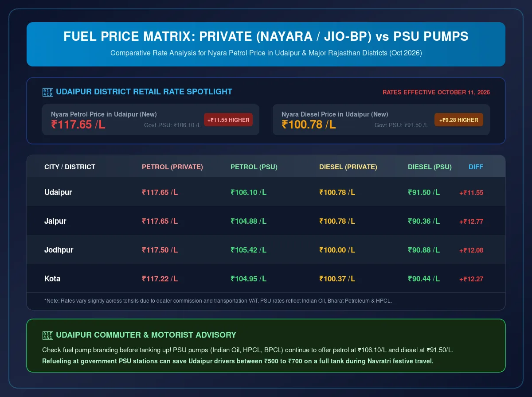Screen dimensions: 532x397
Task: Click Jaipur row private diesel ₹100.78 /L
Action: click(x=337, y=221)
